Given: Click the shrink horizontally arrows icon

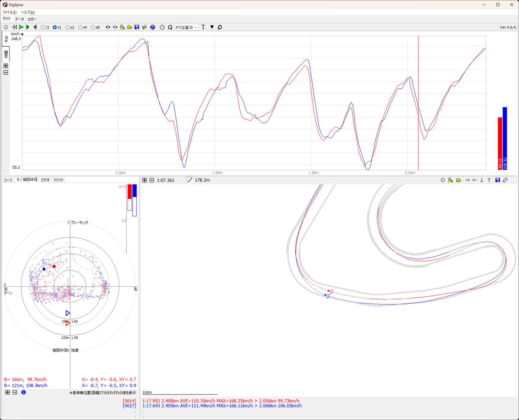Looking at the screenshot, I should [115, 27].
